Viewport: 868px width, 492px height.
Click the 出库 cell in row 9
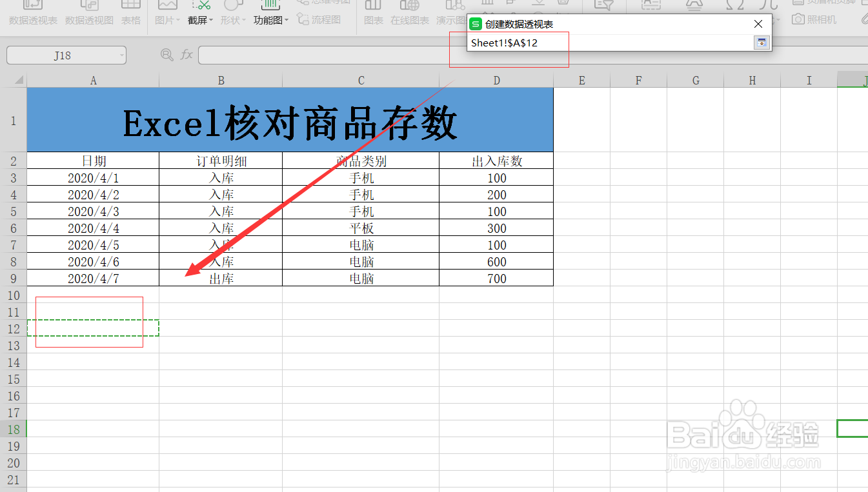pyautogui.click(x=221, y=278)
